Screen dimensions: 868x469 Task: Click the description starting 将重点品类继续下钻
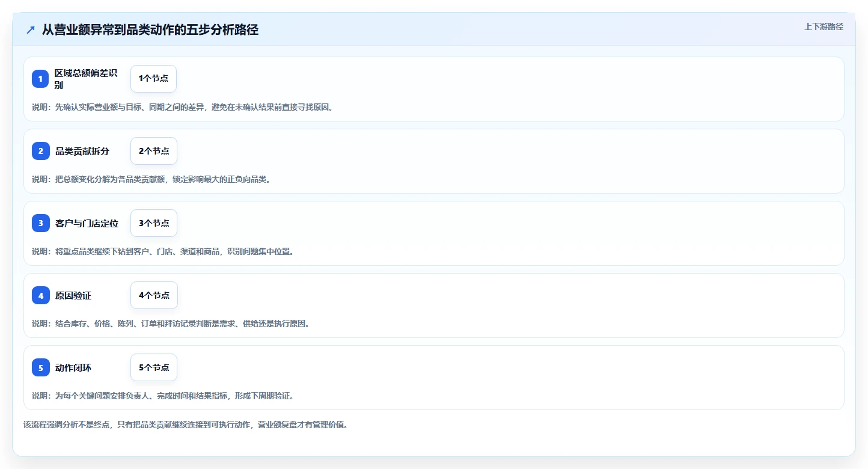163,251
